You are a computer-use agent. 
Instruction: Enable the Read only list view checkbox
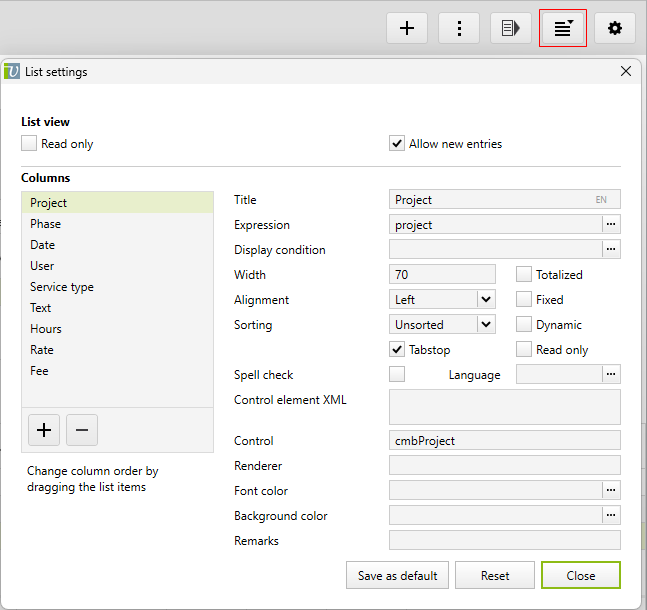29,144
